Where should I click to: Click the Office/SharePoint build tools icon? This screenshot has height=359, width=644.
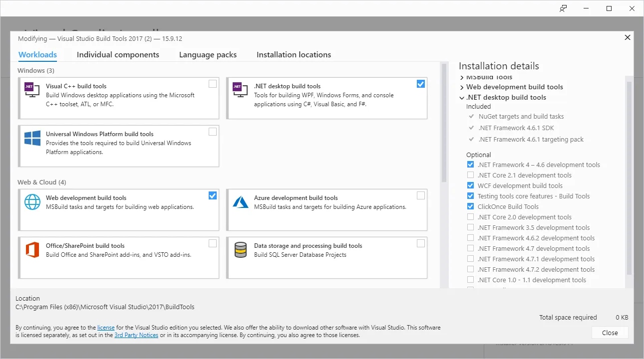click(x=32, y=249)
